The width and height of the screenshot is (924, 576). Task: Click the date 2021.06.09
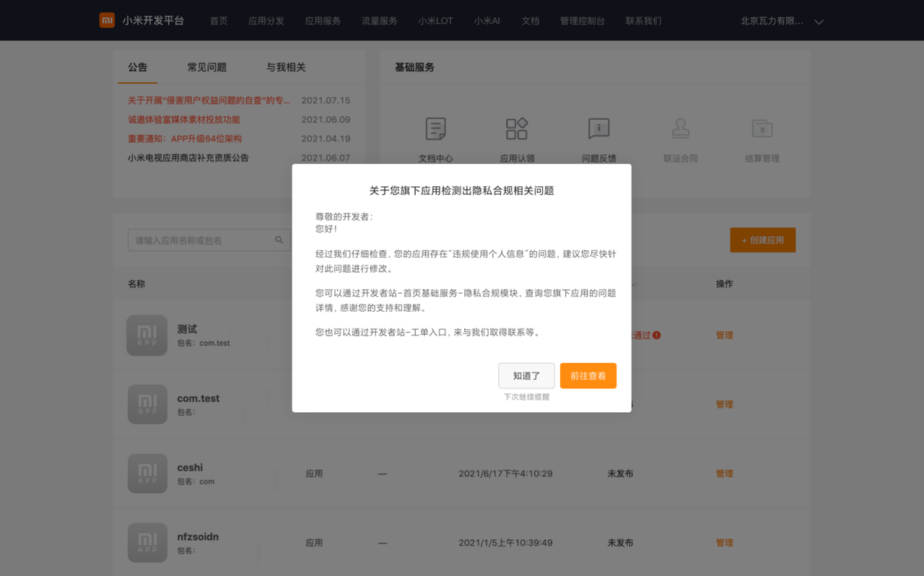(326, 120)
